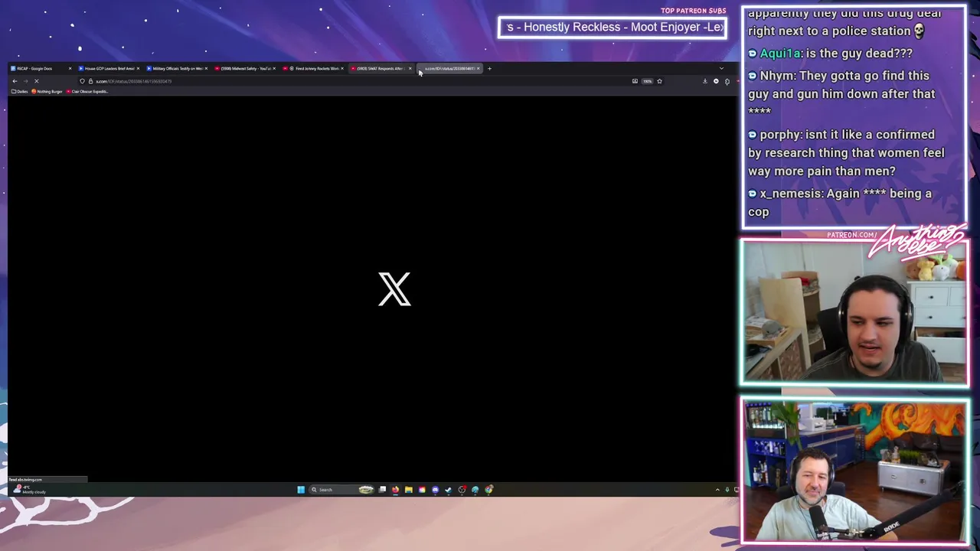The width and height of the screenshot is (980, 551).
Task: Click the taskbar Search box
Action: tap(341, 490)
